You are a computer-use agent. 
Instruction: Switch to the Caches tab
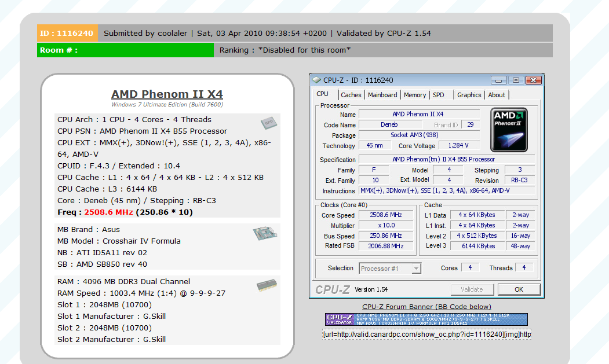pyautogui.click(x=351, y=95)
